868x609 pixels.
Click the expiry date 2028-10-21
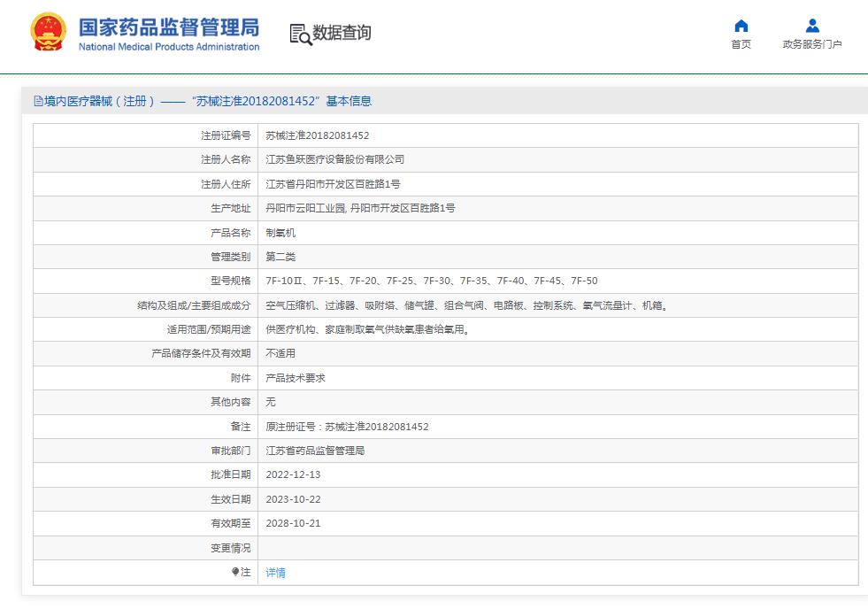293,523
